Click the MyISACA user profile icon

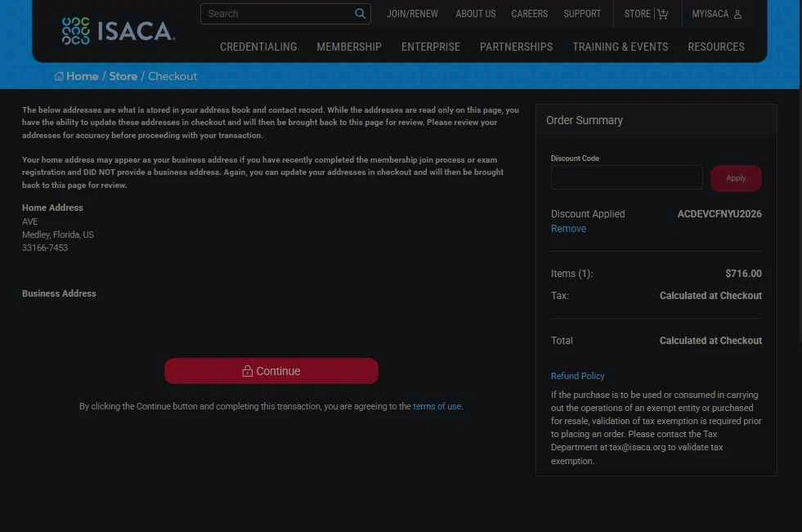click(x=737, y=14)
